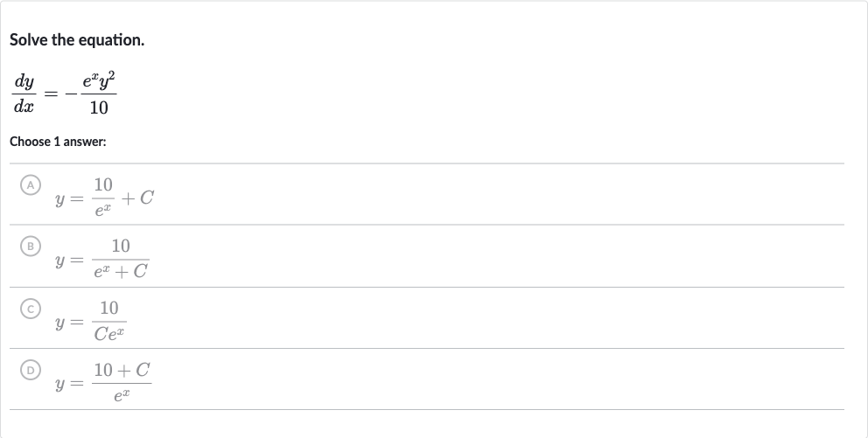Select answer choice A radio button
This screenshot has height=438, width=868.
[x=31, y=185]
